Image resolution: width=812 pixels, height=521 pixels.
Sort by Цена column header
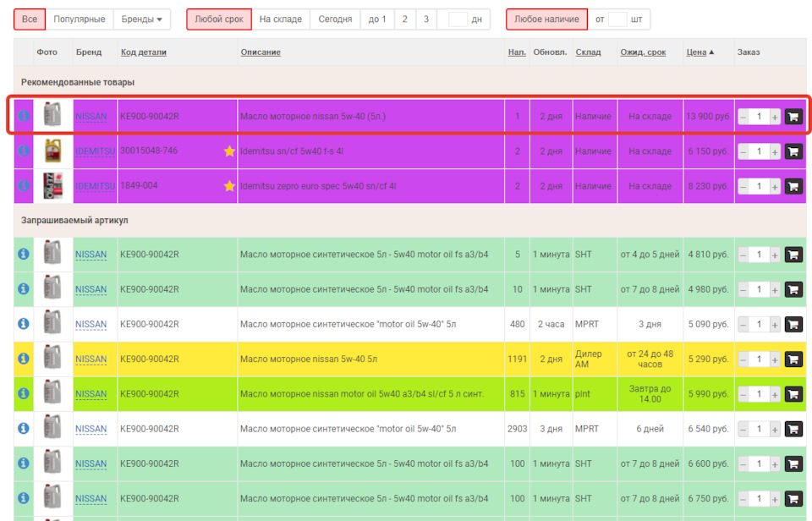tap(696, 52)
